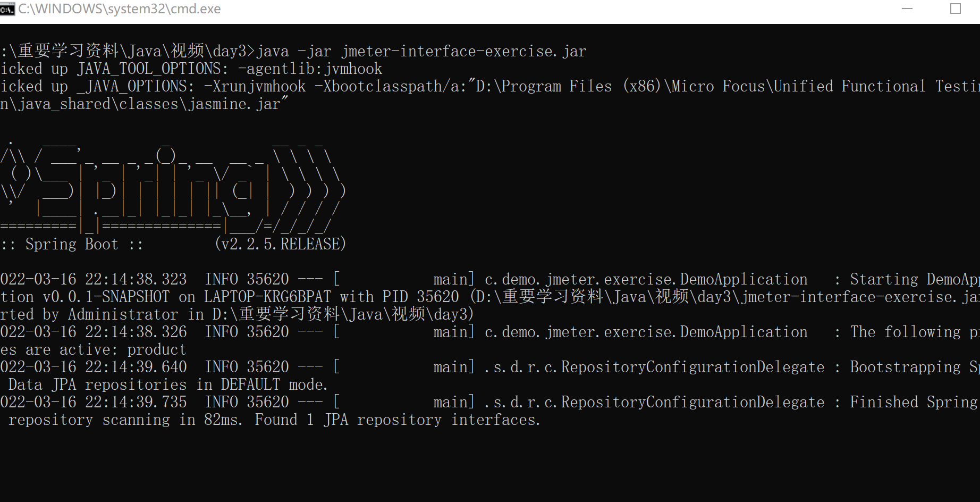
Task: Click the JAVA_TOOL_OPTIONS line
Action: tap(191, 69)
